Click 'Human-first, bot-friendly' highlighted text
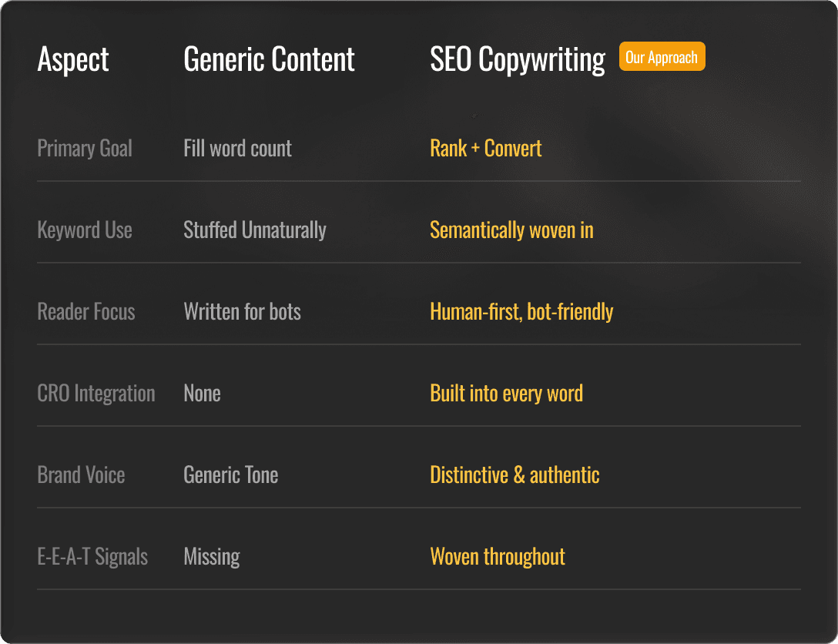This screenshot has height=644, width=838. point(521,312)
